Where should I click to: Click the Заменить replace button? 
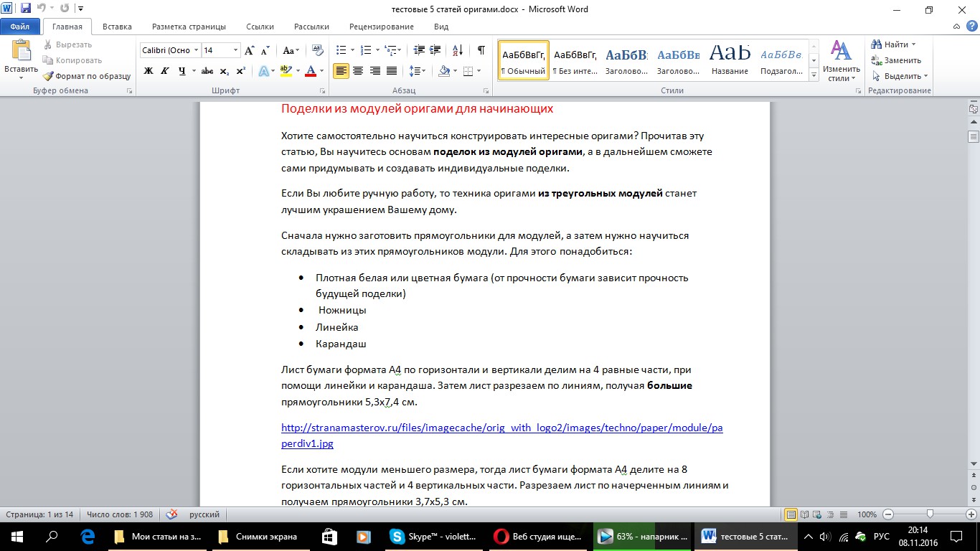click(897, 60)
